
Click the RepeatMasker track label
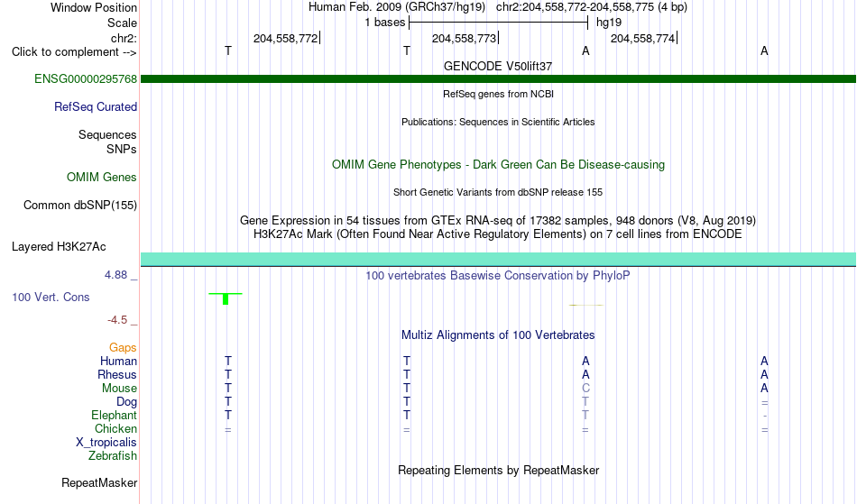pyautogui.click(x=99, y=483)
